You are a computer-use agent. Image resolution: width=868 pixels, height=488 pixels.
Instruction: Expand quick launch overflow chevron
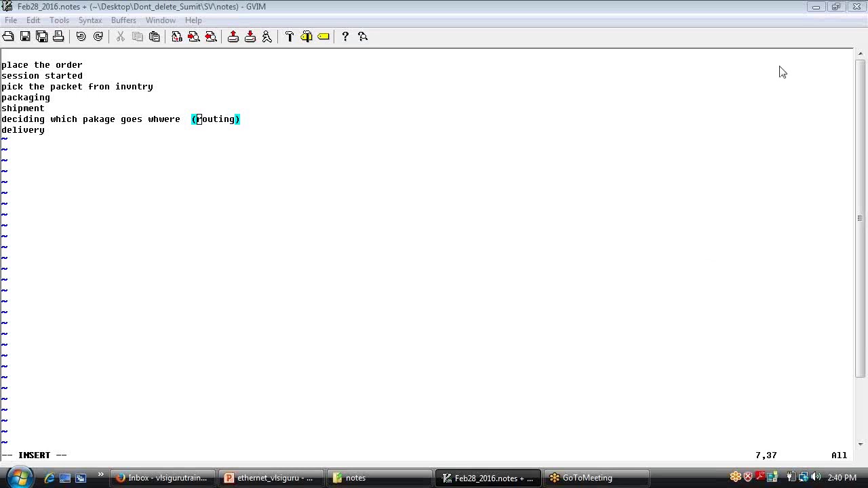point(101,474)
